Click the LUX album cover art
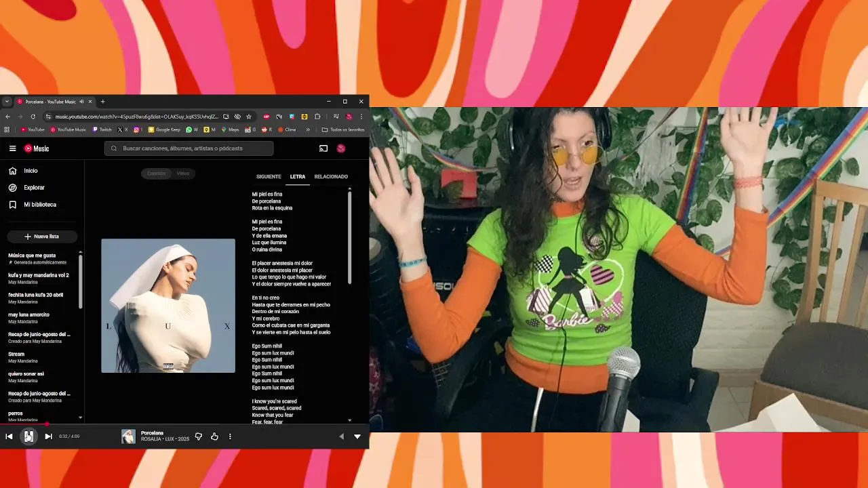Viewport: 868px width, 488px height. (168, 306)
